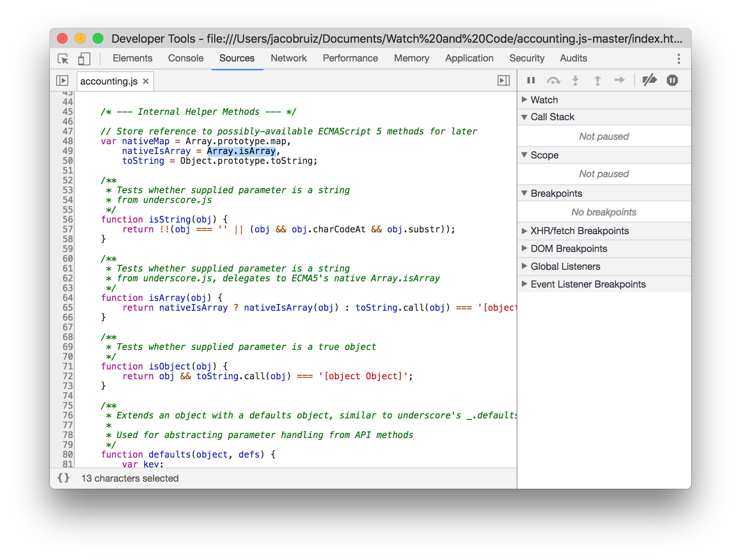Add a breakpoint at line number 65
Screen dimensions: 741x560
click(68, 308)
